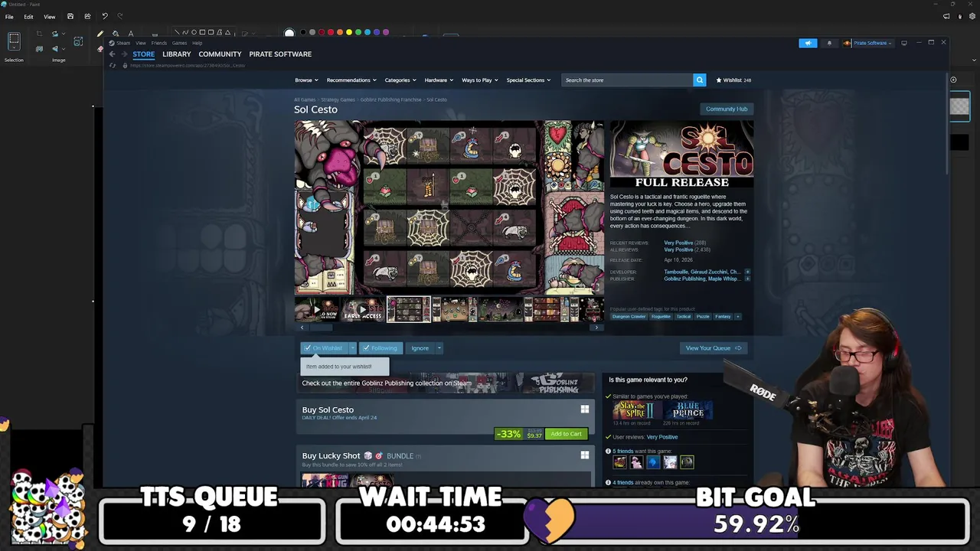Uncheck the Following button
This screenshot has height=551, width=980.
380,348
